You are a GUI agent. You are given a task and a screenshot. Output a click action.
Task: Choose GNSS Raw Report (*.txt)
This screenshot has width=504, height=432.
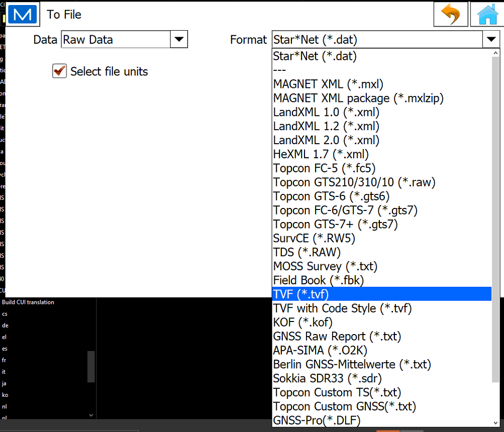click(x=382, y=336)
